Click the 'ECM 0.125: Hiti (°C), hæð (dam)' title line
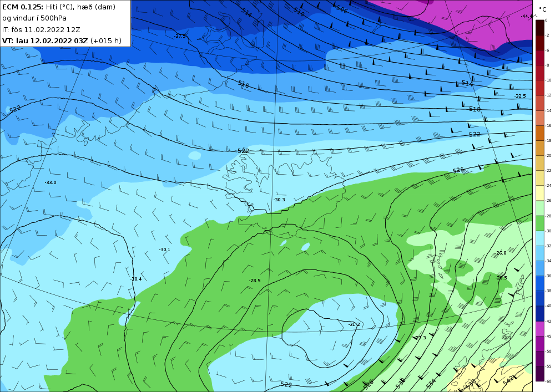 click(x=59, y=7)
